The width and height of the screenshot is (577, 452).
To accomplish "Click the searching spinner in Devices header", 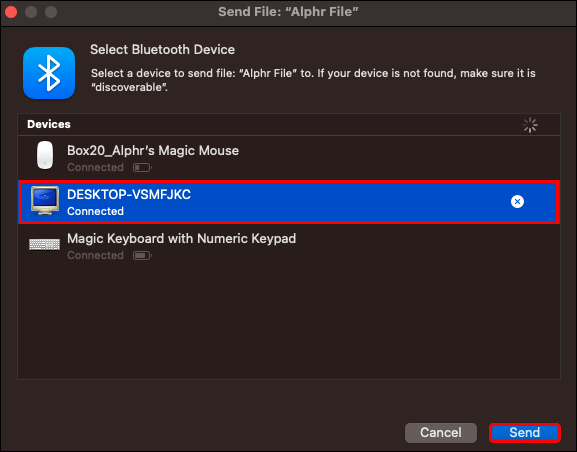I will [530, 125].
